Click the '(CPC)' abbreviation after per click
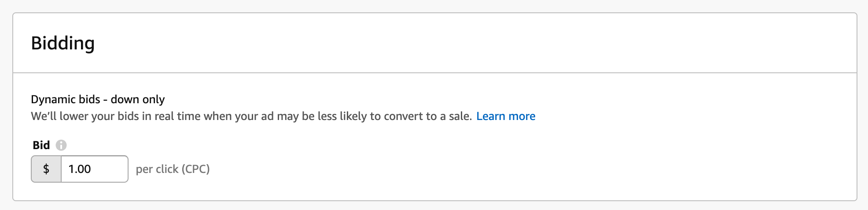The height and width of the screenshot is (210, 868). pos(195,169)
